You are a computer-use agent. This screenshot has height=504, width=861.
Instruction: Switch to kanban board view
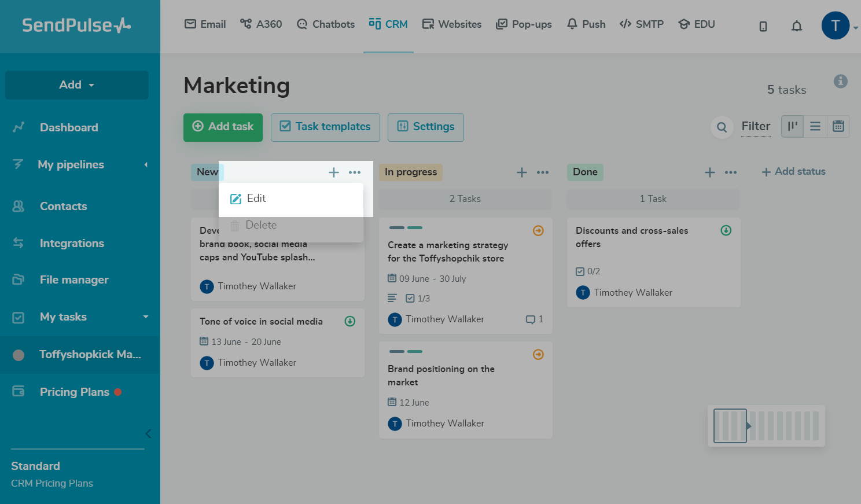point(792,126)
